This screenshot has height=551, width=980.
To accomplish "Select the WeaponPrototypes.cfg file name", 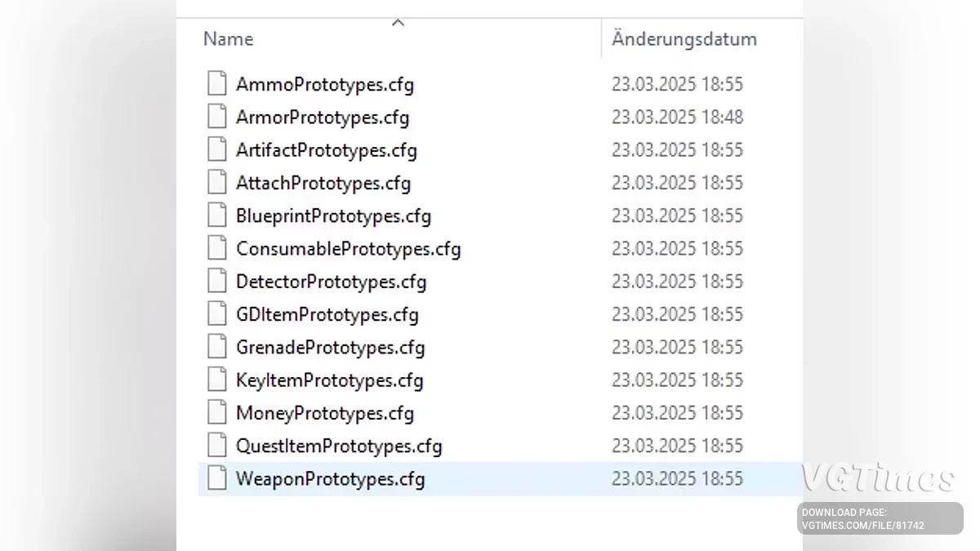I will pos(330,478).
